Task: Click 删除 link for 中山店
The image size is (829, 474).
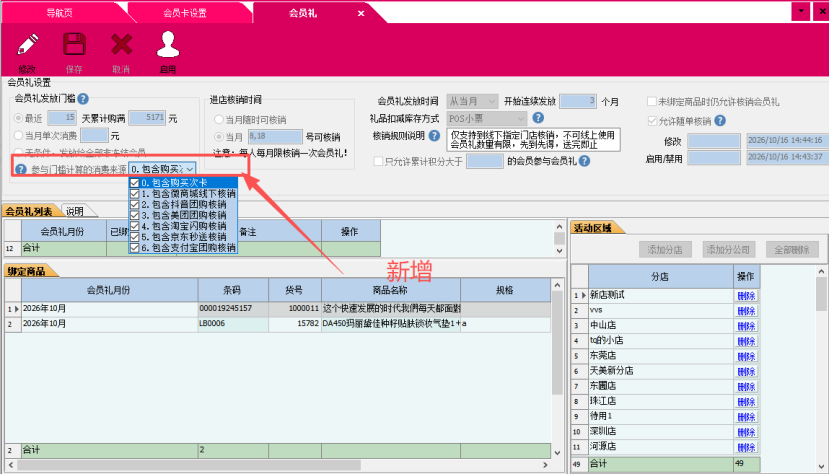Action: pos(746,326)
